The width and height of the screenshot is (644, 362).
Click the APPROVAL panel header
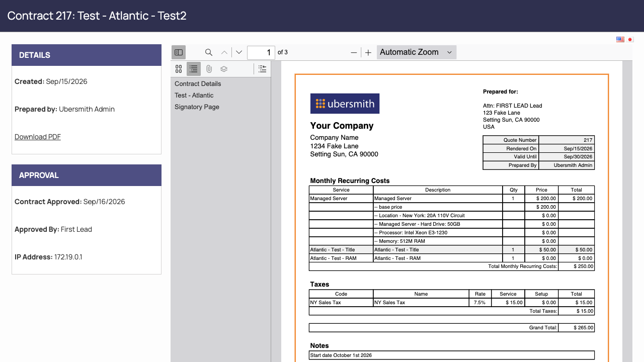[87, 175]
